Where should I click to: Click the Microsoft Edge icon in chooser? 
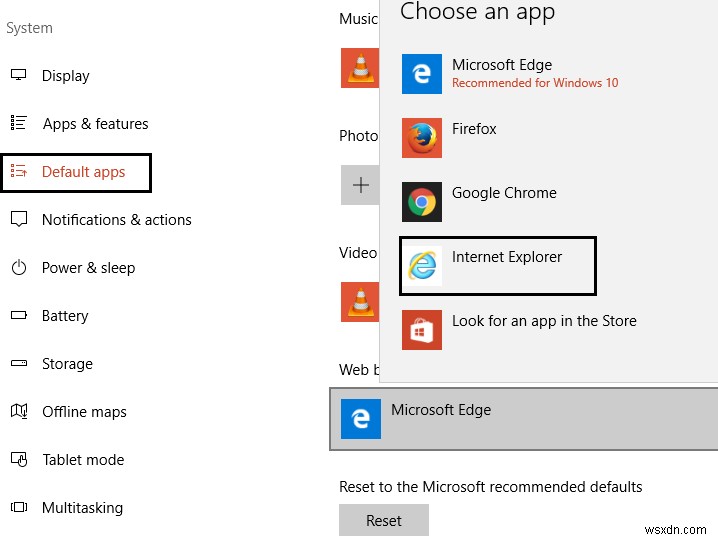coord(422,74)
